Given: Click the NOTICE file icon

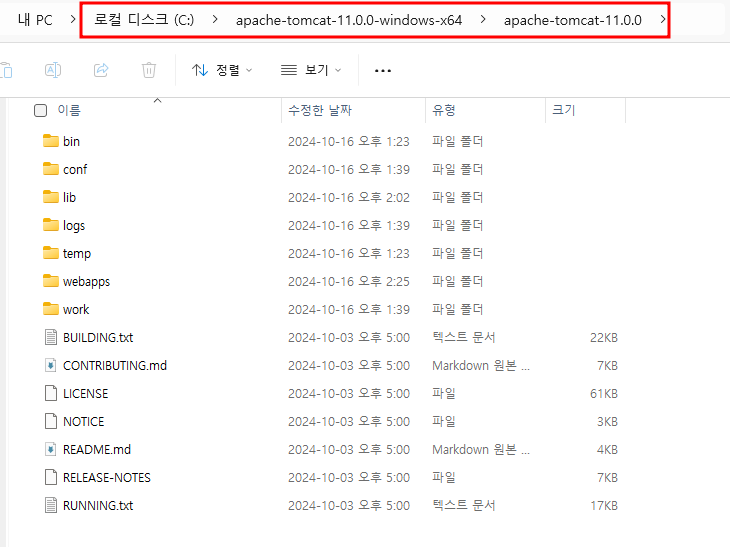Looking at the screenshot, I should coord(51,421).
